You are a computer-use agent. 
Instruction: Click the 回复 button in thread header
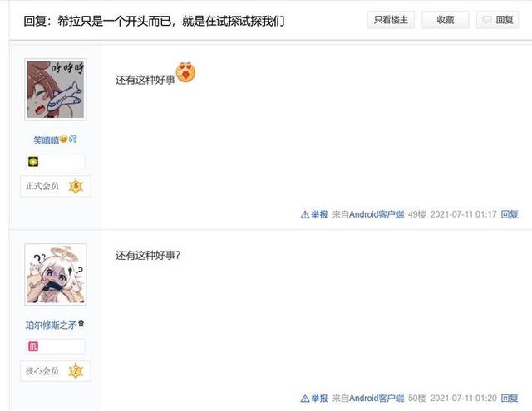[497, 20]
